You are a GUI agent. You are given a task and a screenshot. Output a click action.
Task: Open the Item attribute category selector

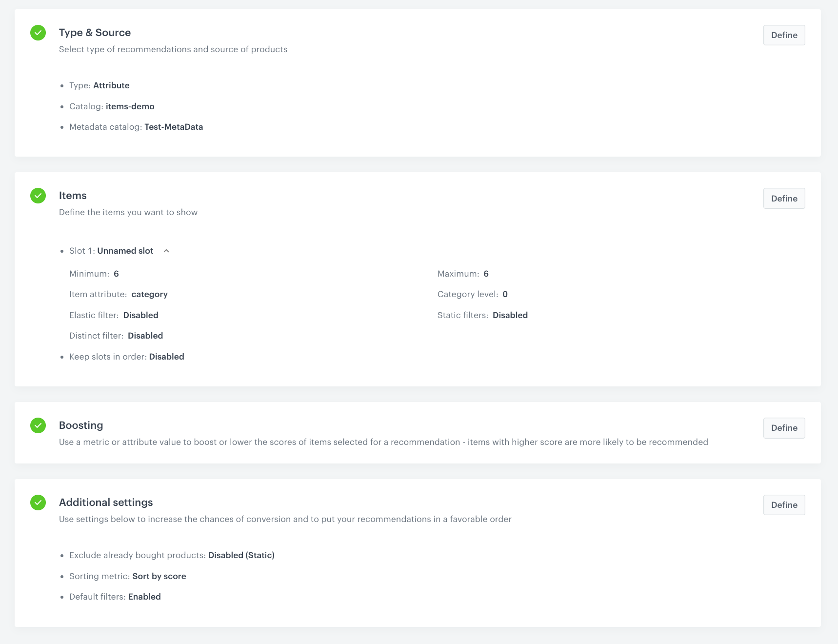(149, 294)
